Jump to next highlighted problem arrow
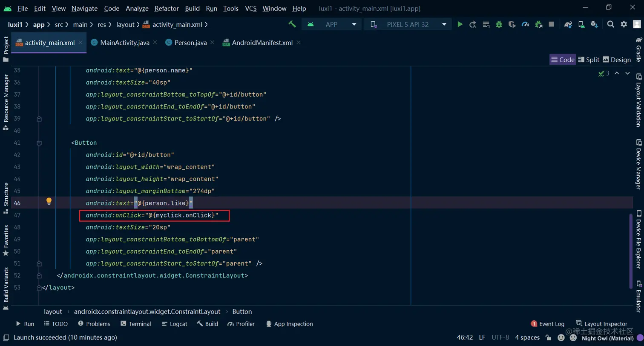 627,73
